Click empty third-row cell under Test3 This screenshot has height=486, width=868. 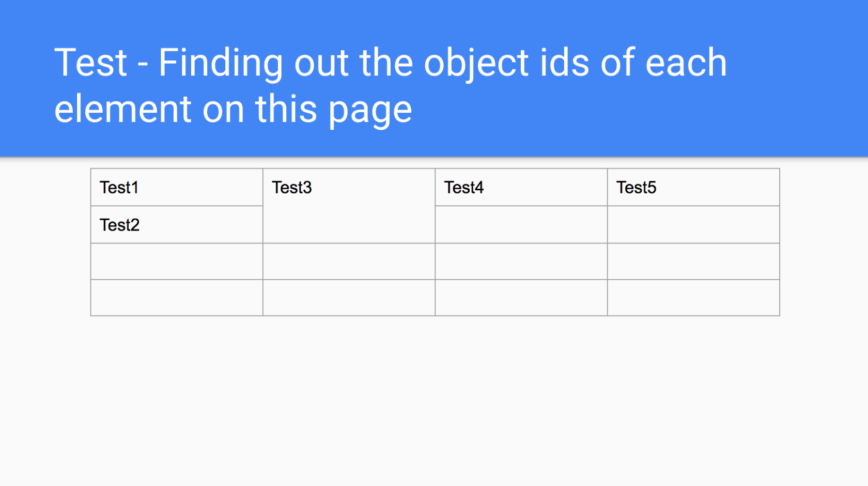pos(349,262)
